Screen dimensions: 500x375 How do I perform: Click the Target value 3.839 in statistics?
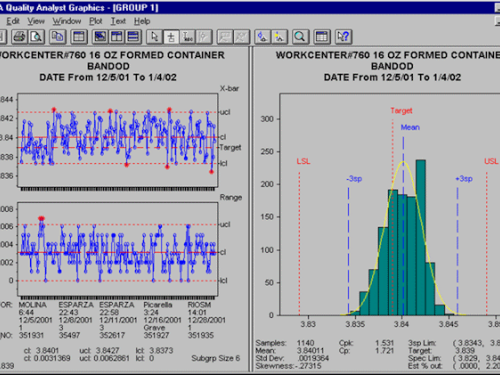(465, 351)
